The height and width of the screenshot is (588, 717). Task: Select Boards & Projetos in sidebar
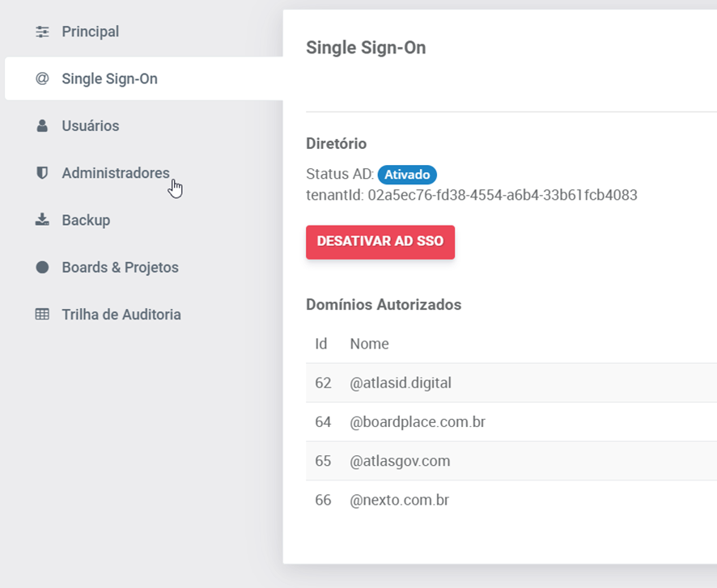pyautogui.click(x=120, y=268)
